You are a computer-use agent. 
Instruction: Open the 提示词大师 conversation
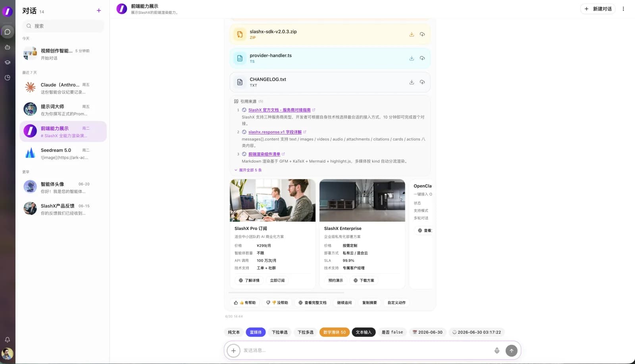63,110
